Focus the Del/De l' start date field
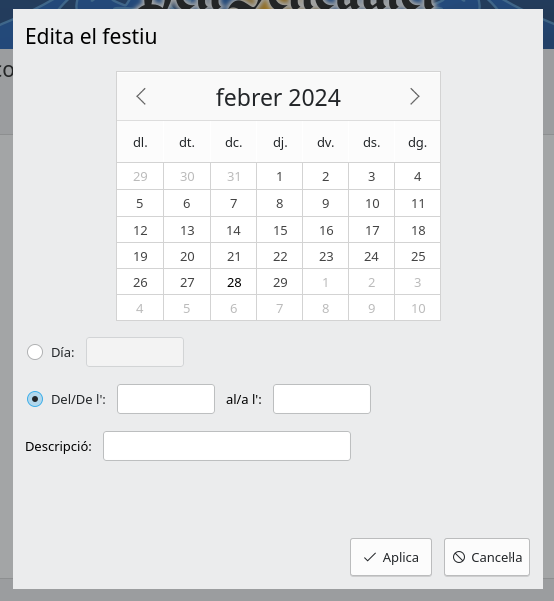Image resolution: width=554 pixels, height=601 pixels. (166, 399)
